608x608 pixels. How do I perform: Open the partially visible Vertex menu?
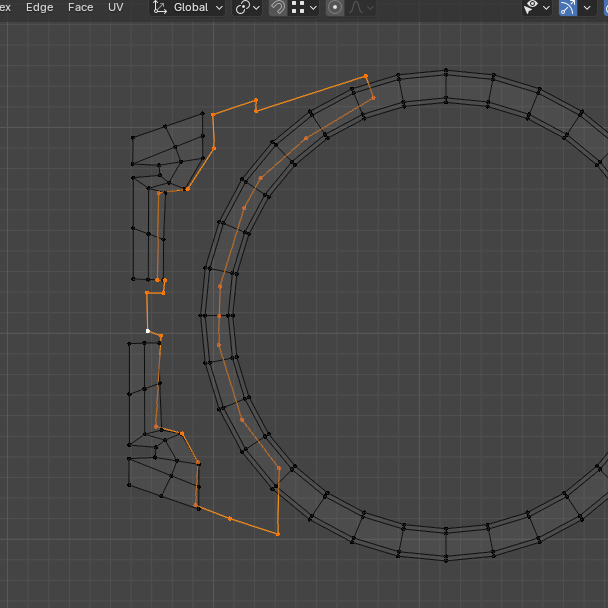(x=6, y=7)
